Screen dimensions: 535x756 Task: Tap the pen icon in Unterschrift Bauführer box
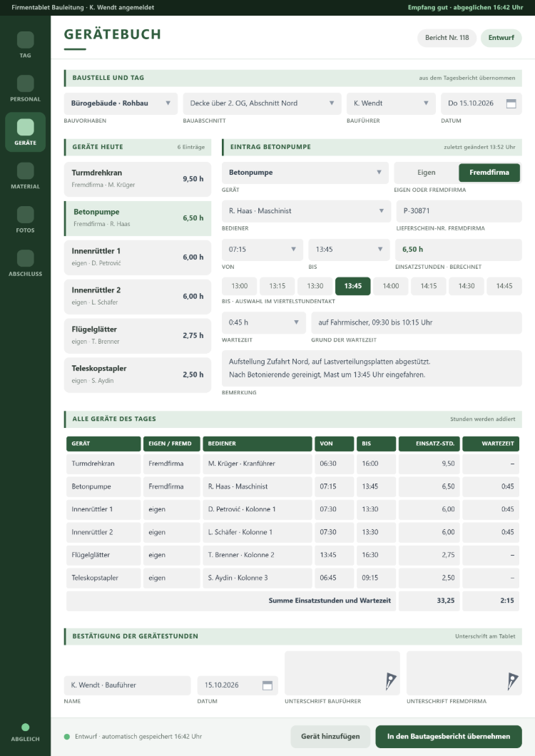390,681
